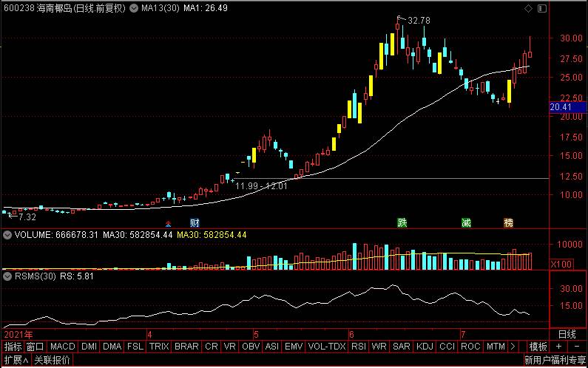Click the 11.99 - 12.01 gap label

coord(261,186)
